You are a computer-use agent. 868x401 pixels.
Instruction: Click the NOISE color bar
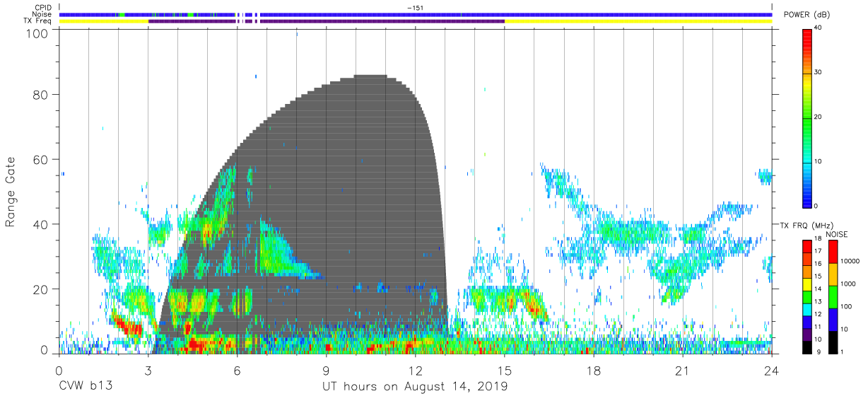point(833,297)
